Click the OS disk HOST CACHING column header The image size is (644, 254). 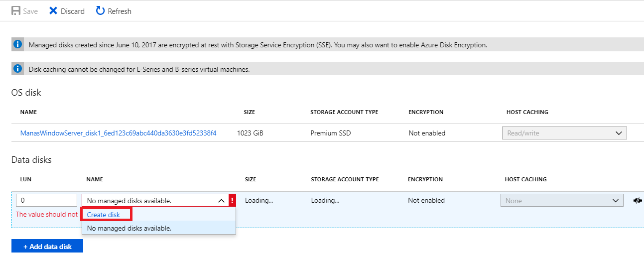pos(527,112)
